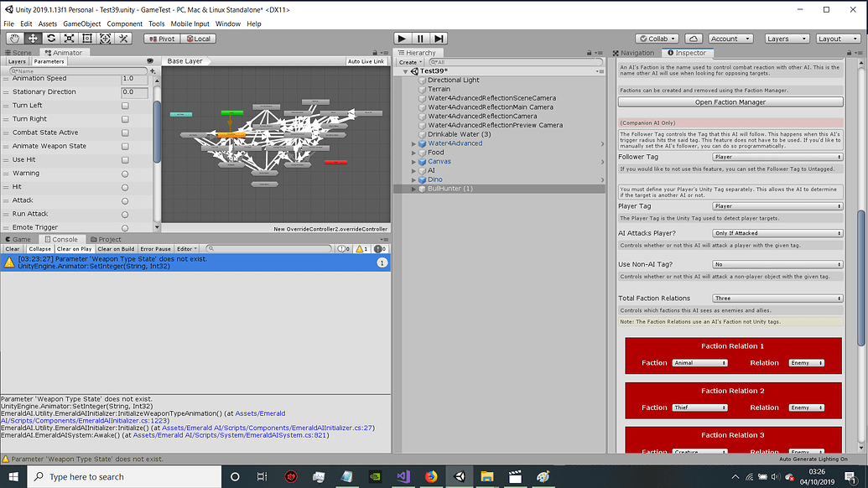Image resolution: width=868 pixels, height=488 pixels.
Task: Toggle Auto Live Link in Animator
Action: 366,61
